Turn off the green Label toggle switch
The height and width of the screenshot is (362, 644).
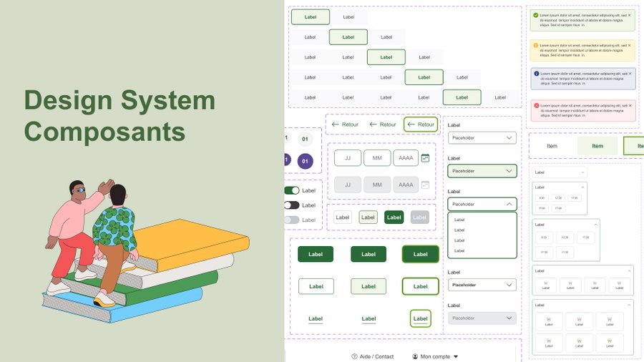[292, 190]
